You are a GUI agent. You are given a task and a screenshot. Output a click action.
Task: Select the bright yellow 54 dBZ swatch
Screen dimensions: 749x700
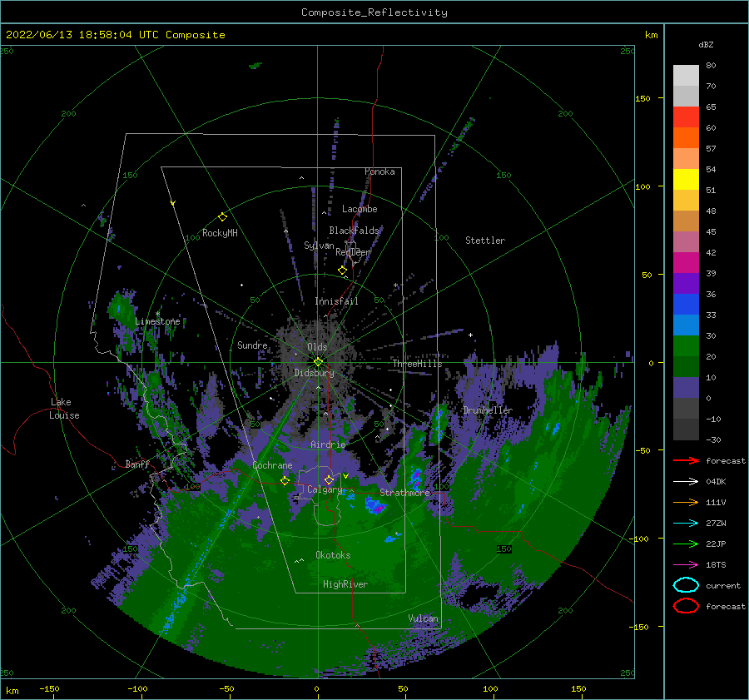[686, 179]
